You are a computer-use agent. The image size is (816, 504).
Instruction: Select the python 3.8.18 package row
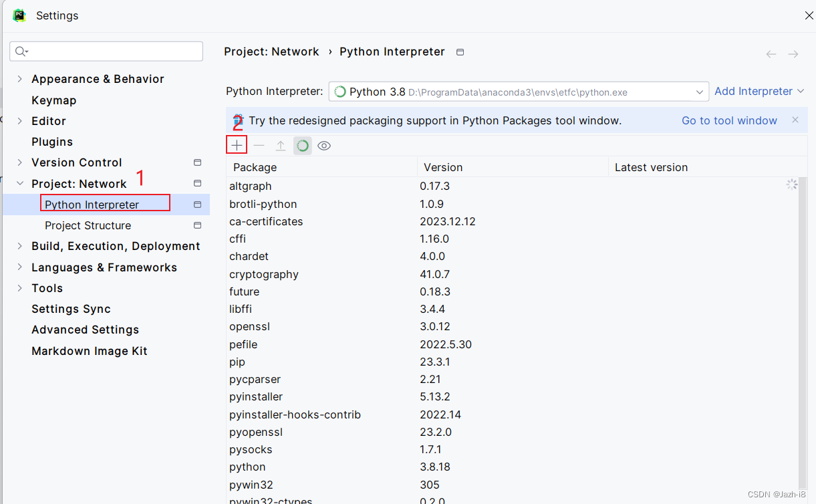click(513, 467)
